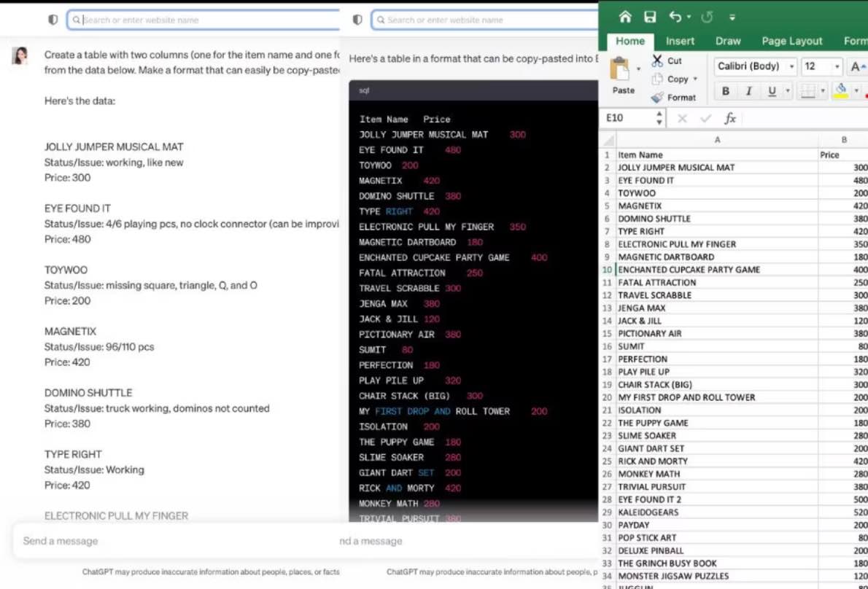Select cell THE GRINCH BUSY BOOK
The width and height of the screenshot is (868, 589).
click(x=717, y=563)
